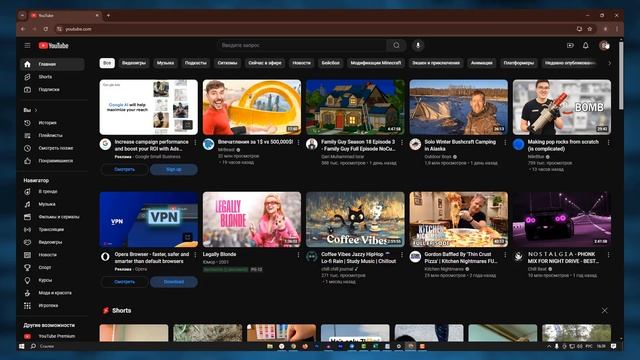
Task: Open the taskbar notification center
Action: click(x=613, y=346)
